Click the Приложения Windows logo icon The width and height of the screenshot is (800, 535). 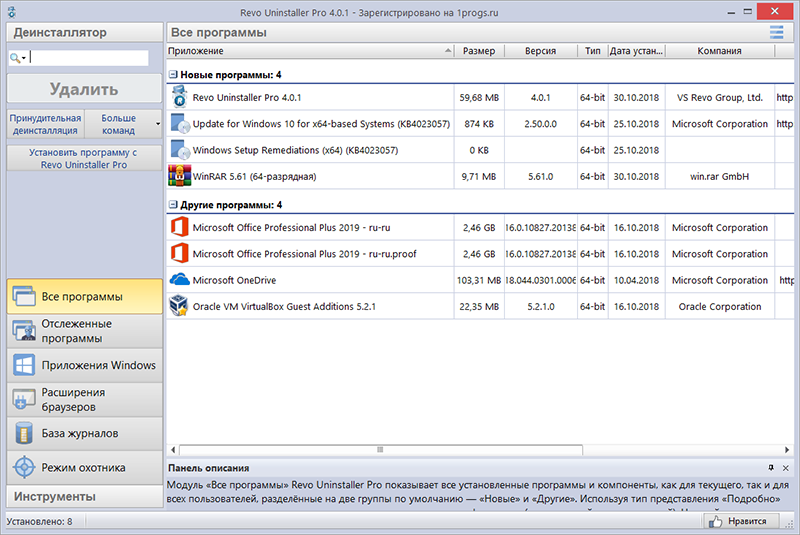[24, 365]
